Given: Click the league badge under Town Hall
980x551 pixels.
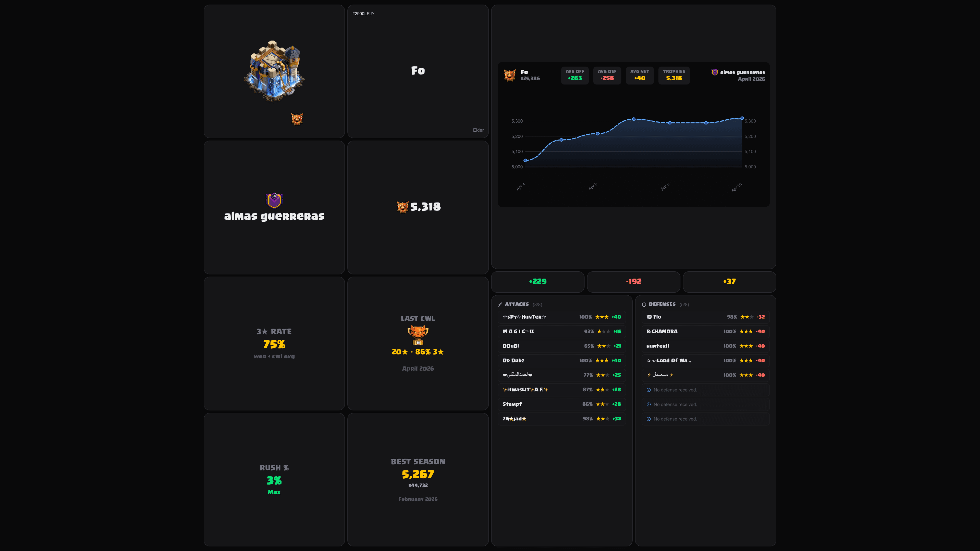Looking at the screenshot, I should click(297, 119).
